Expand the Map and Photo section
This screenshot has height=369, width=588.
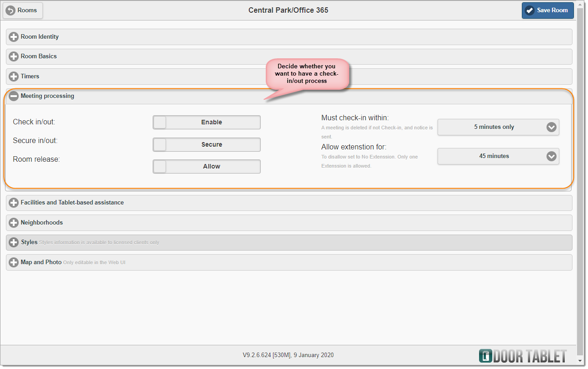pyautogui.click(x=289, y=262)
